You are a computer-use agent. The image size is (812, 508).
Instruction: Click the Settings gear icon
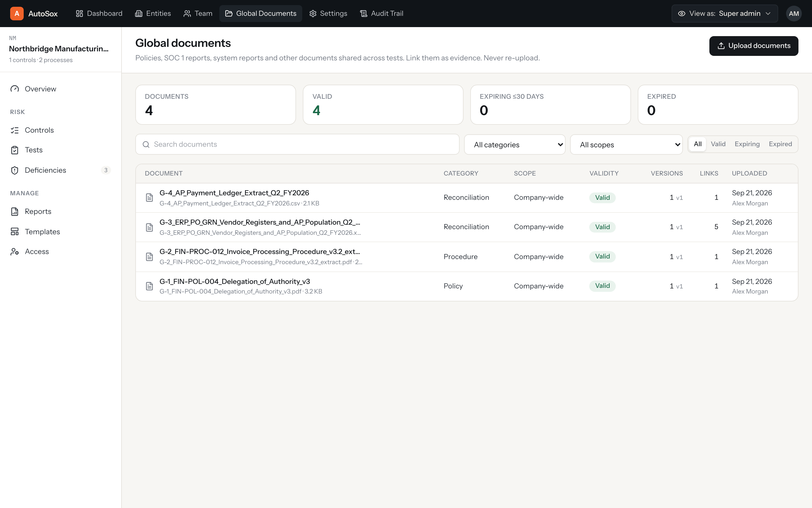pyautogui.click(x=313, y=14)
